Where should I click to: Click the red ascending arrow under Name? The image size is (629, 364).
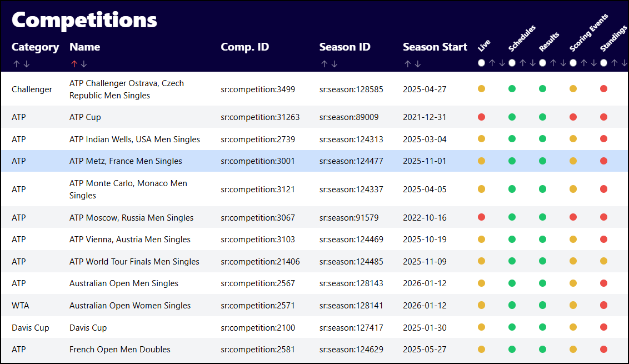(x=74, y=64)
